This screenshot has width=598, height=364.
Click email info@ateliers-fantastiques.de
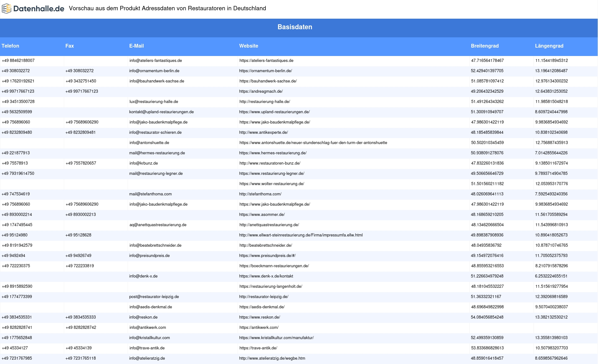pos(156,61)
